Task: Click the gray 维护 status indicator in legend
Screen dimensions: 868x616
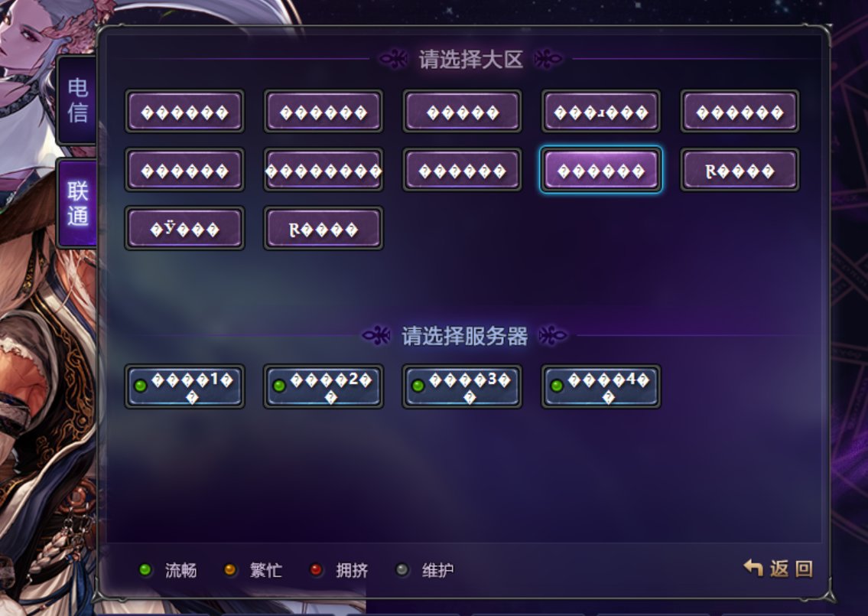Action: (402, 569)
